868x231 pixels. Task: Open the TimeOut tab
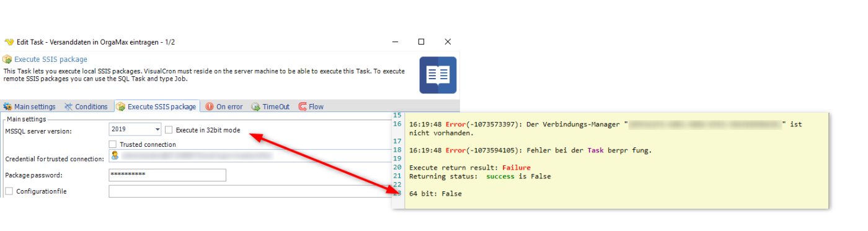(270, 107)
